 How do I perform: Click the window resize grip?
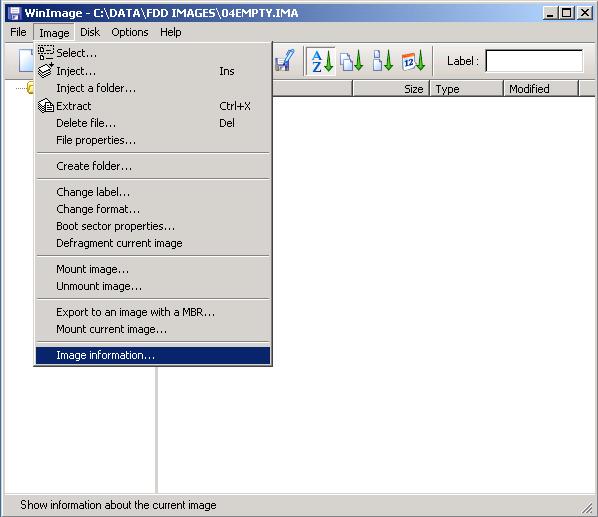[587, 507]
